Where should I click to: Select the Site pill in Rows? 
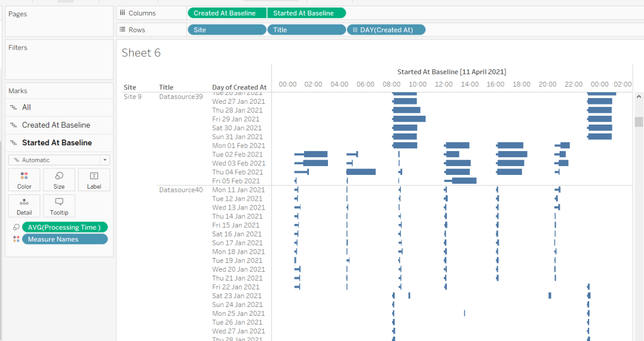227,30
